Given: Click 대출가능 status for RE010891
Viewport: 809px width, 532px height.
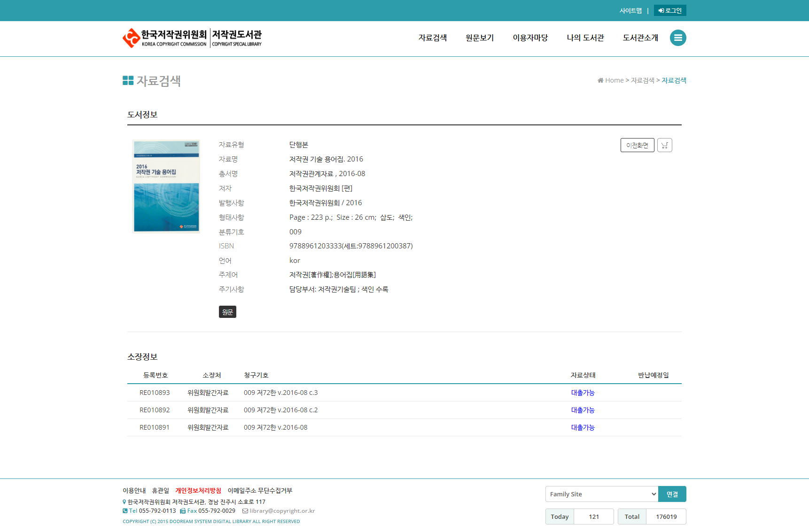Looking at the screenshot, I should click(x=583, y=427).
